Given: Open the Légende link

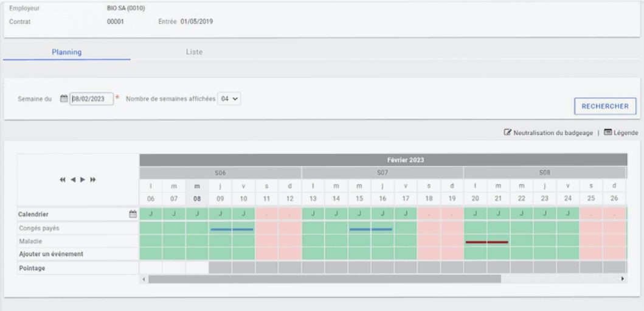Looking at the screenshot, I should coord(626,133).
